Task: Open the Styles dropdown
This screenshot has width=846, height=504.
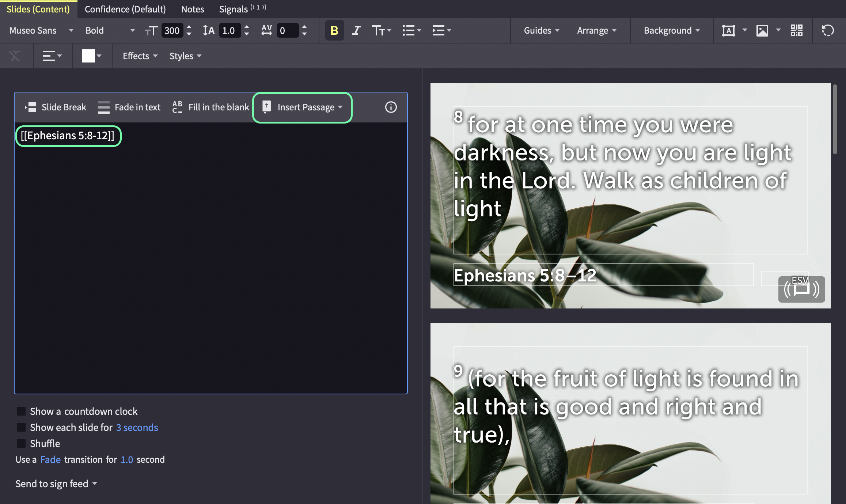Action: pyautogui.click(x=185, y=56)
